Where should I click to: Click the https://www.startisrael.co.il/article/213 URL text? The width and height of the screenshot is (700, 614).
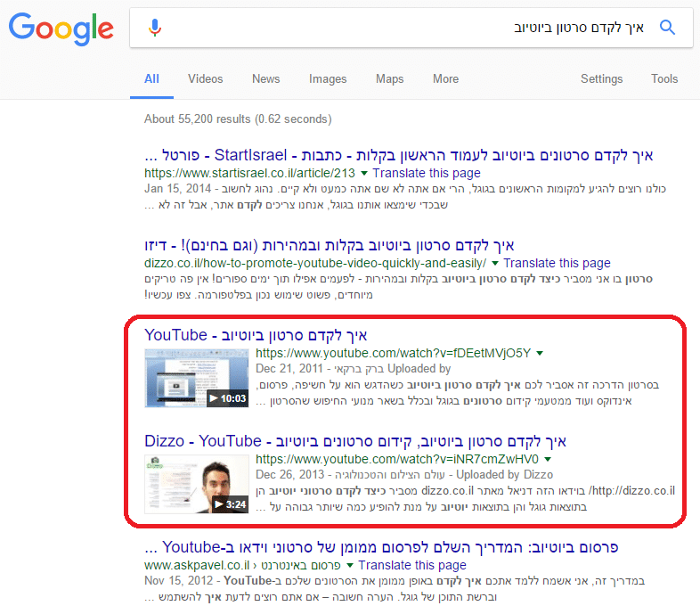coord(249,173)
